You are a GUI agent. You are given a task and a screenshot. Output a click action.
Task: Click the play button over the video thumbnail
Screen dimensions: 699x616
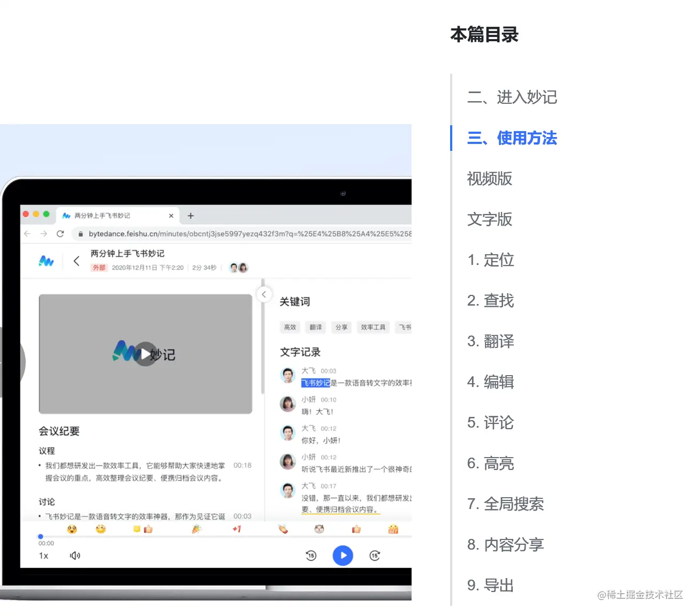[x=146, y=354]
